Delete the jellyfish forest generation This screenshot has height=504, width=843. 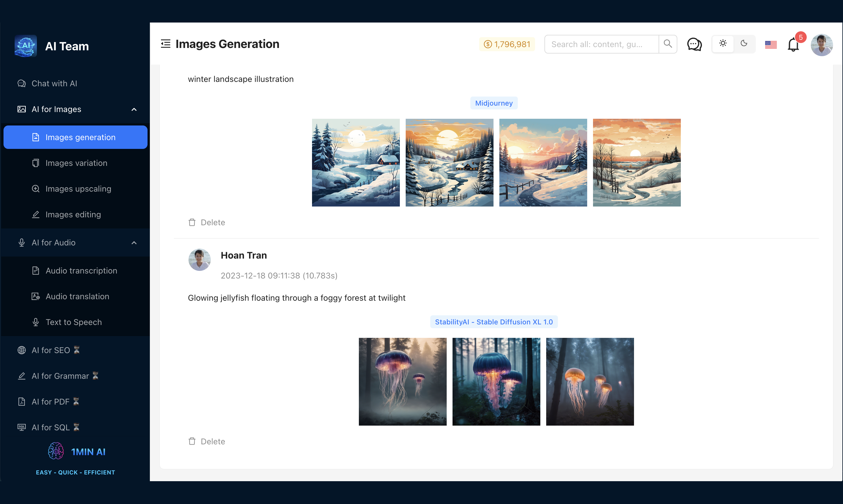pyautogui.click(x=207, y=441)
